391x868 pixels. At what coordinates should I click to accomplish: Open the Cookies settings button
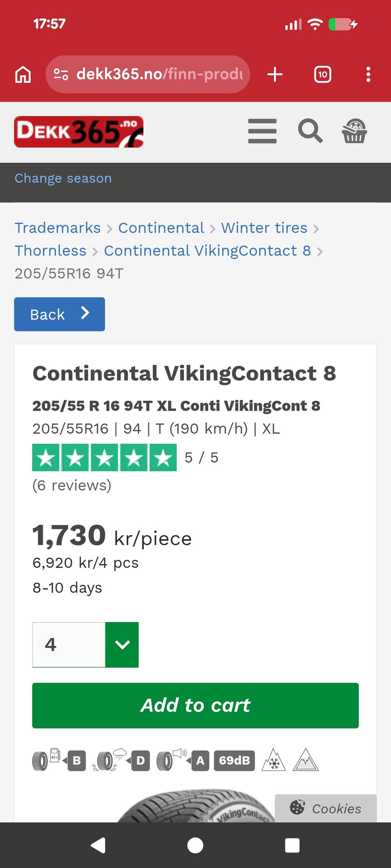coord(326,808)
